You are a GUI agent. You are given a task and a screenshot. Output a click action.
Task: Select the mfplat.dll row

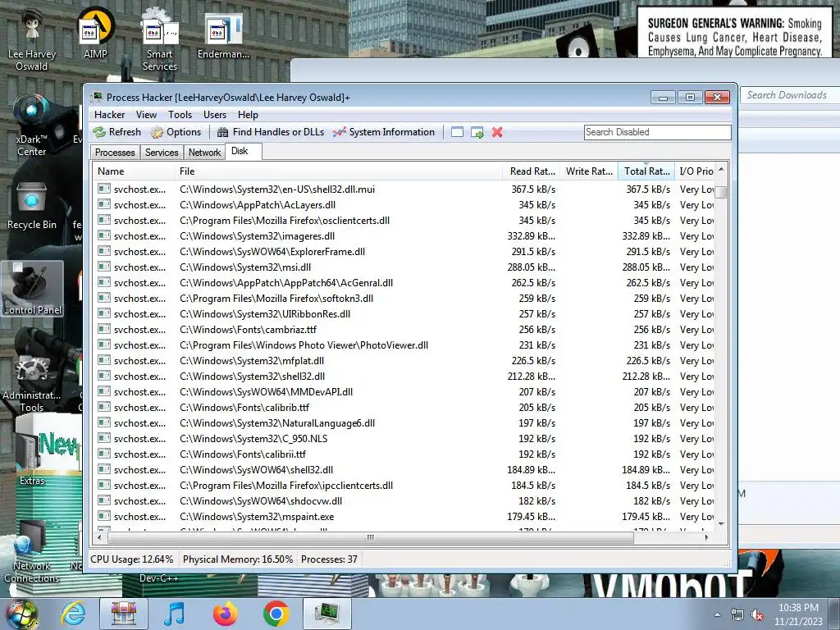(405, 361)
